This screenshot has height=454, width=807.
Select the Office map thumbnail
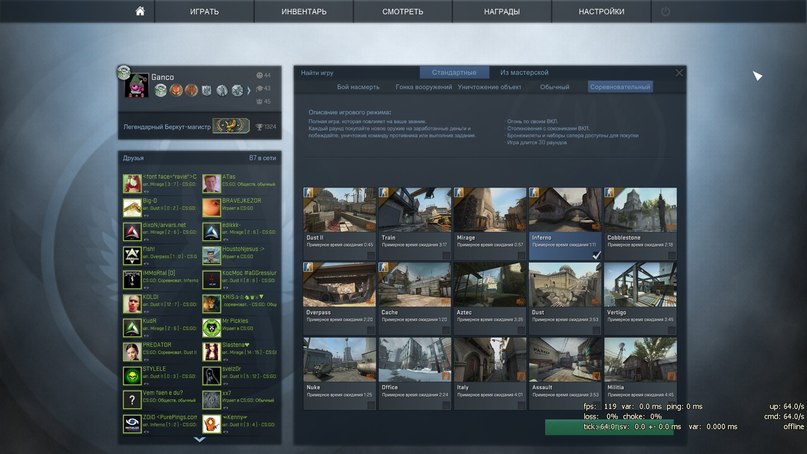414,360
